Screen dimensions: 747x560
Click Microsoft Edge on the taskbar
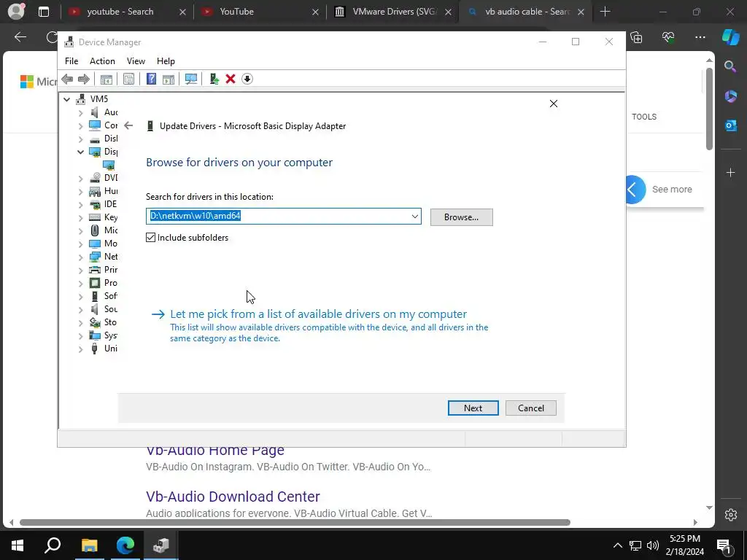[125, 545]
